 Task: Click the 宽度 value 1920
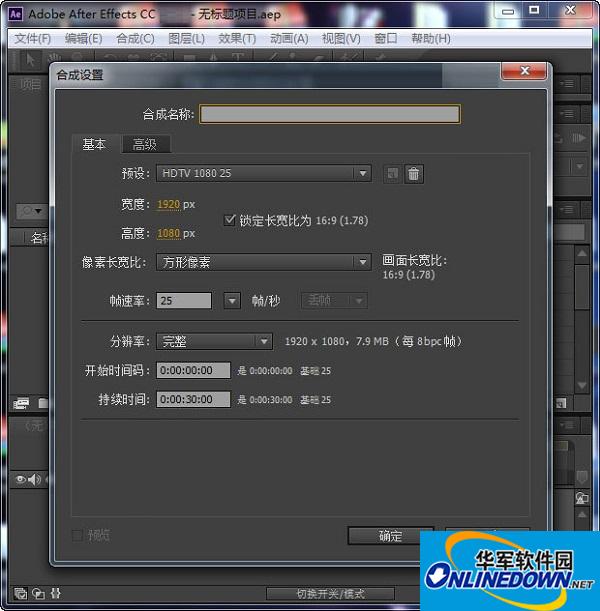pyautogui.click(x=168, y=204)
